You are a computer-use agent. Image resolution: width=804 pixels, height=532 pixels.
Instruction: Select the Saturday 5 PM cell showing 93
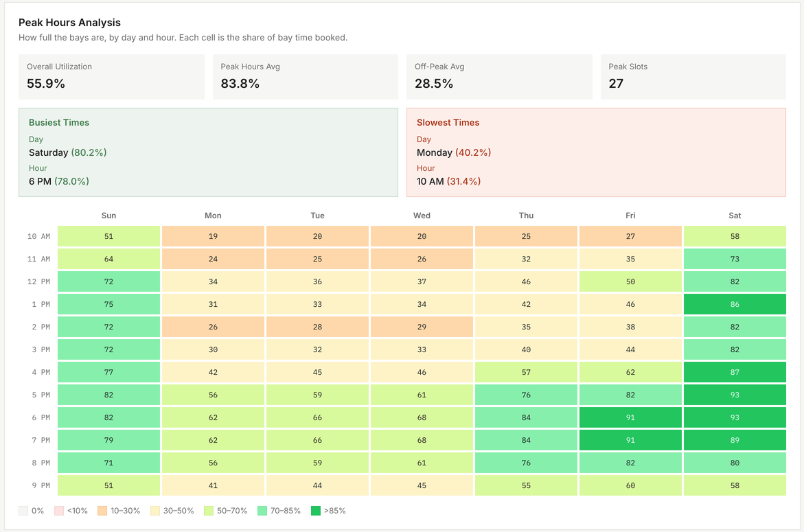coord(735,395)
